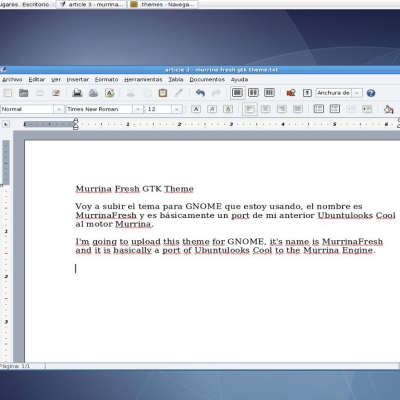Expand the Normal style dropdown arrow
The height and width of the screenshot is (400, 400).
pyautogui.click(x=59, y=109)
